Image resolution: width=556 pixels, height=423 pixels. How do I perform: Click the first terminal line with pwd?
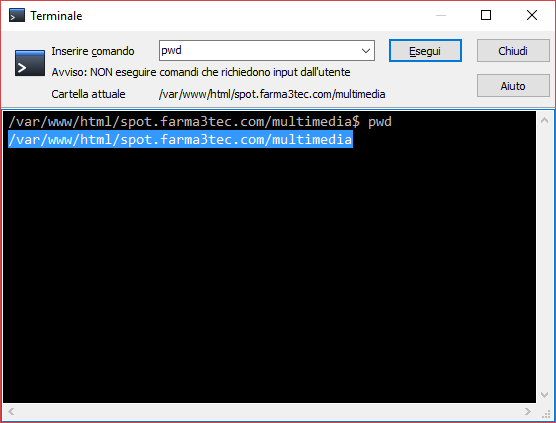tap(200, 122)
